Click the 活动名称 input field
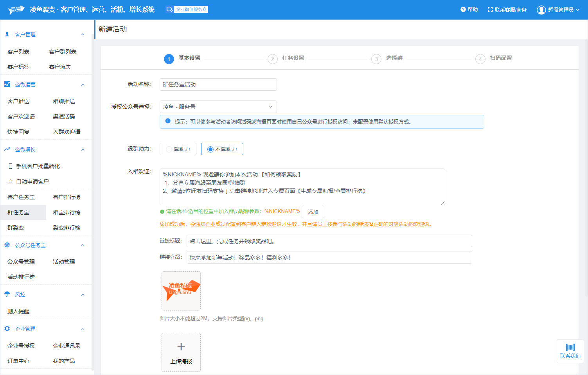Screen dimensions: 588x375 218,84
